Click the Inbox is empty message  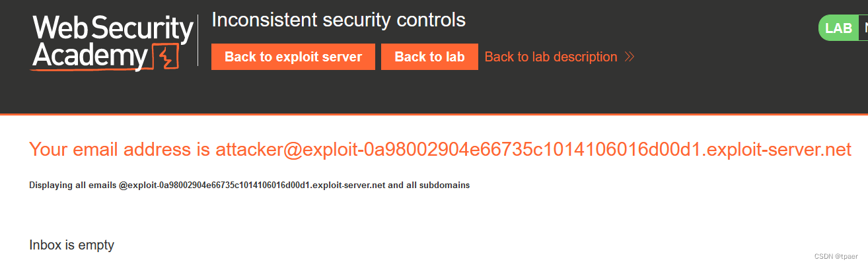pos(72,245)
